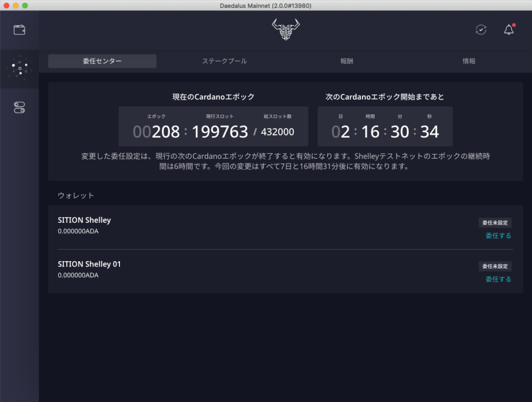
Task: Click 委任未設定 badge on SITION Shelley
Action: 495,223
